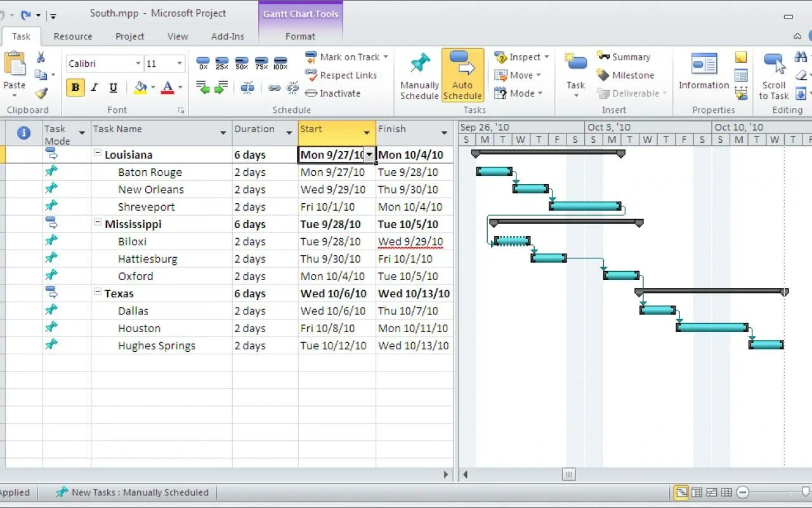Click the Copy icon
Image resolution: width=812 pixels, height=508 pixels.
[x=41, y=75]
